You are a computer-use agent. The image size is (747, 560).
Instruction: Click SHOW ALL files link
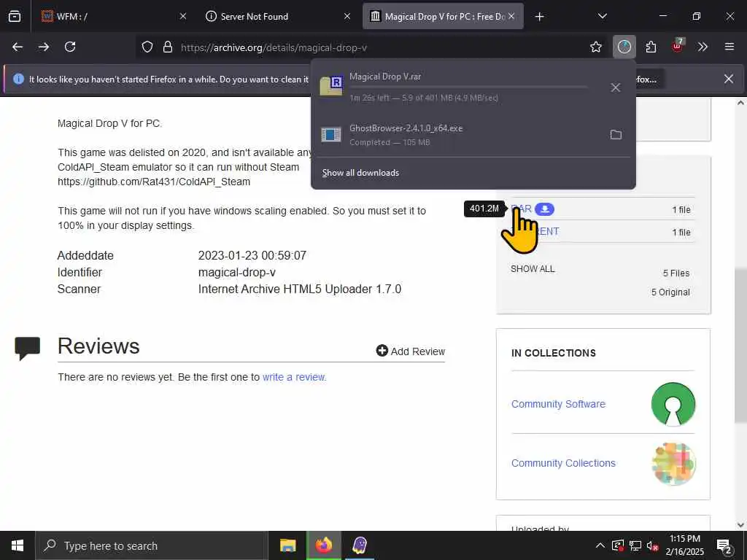(533, 269)
